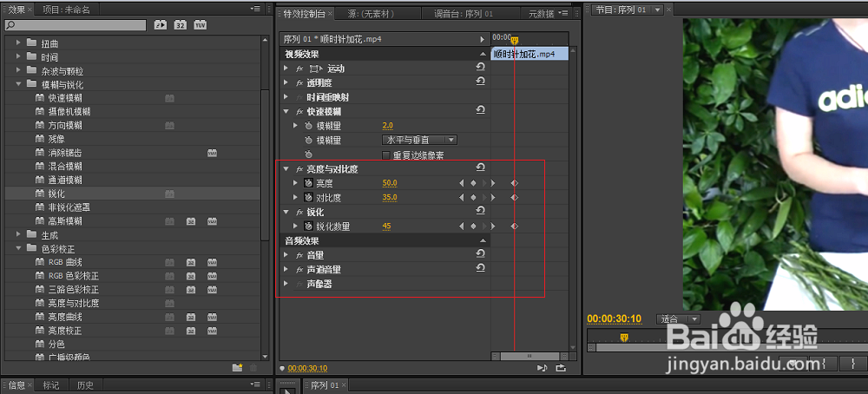Hide the effect controls timeline view arrow
The height and width of the screenshot is (394, 868).
coord(482,39)
